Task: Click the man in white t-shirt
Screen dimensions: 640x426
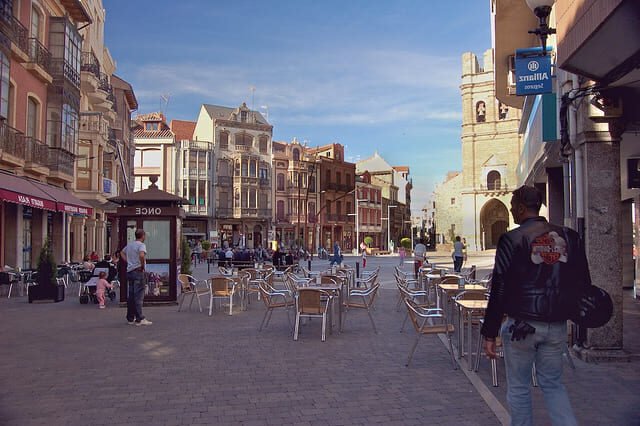Action: tap(136, 277)
